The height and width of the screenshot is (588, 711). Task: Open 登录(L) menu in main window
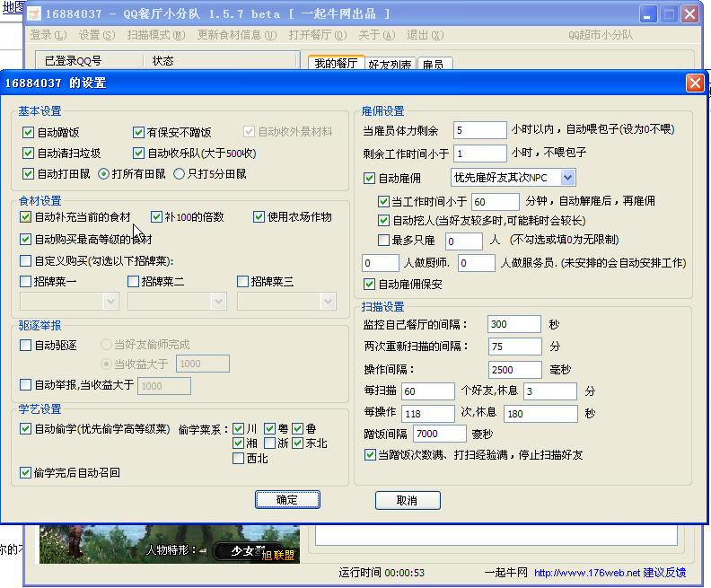coord(48,35)
